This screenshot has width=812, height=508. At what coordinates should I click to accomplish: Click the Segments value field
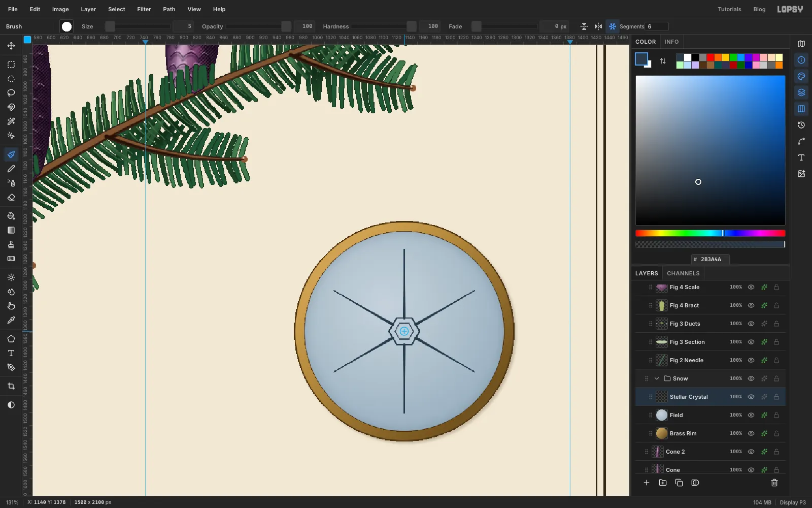tap(657, 26)
